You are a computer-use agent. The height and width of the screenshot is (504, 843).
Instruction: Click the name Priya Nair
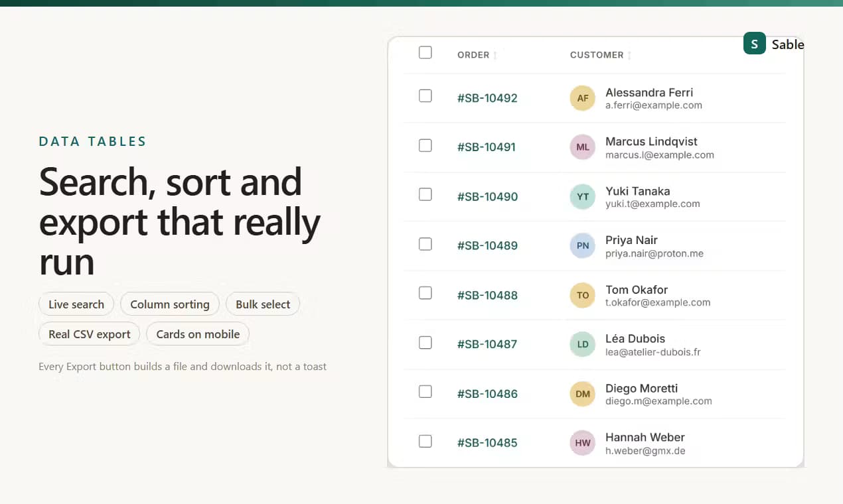(631, 240)
